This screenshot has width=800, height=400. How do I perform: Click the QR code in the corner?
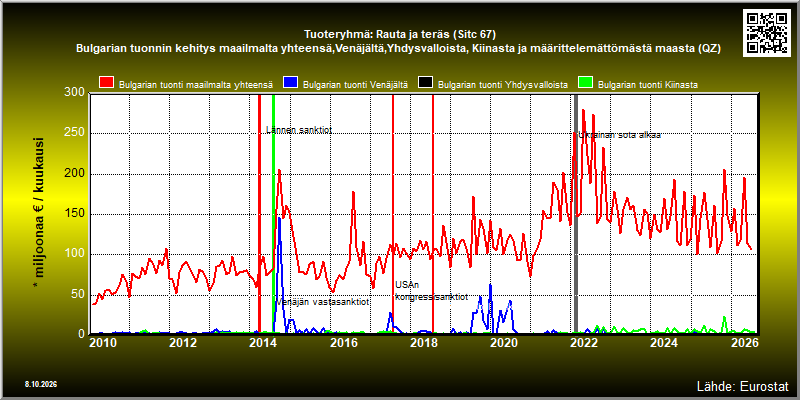(x=767, y=33)
